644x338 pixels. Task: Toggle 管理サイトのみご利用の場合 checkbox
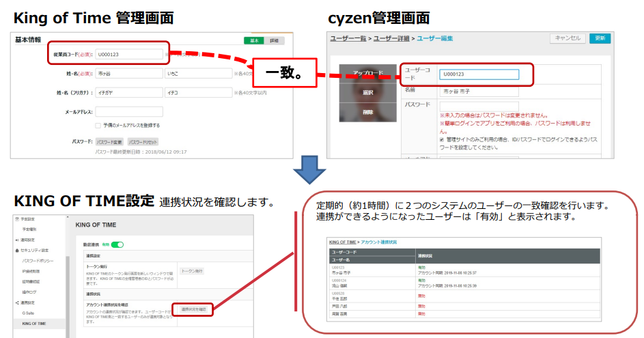point(442,139)
